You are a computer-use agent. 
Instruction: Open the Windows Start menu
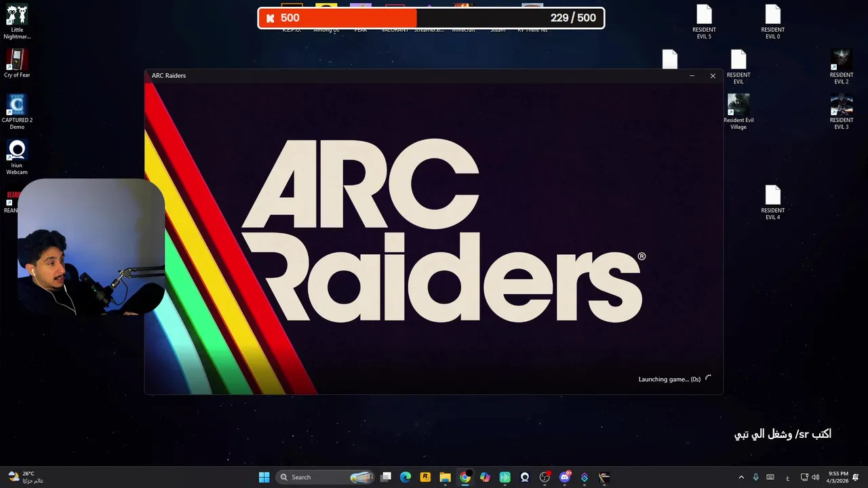tap(264, 477)
